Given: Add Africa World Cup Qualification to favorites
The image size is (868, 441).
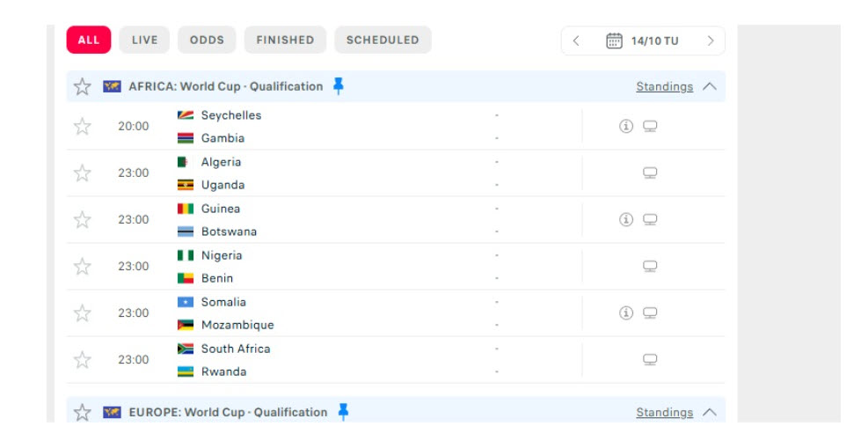Looking at the screenshot, I should 83,86.
